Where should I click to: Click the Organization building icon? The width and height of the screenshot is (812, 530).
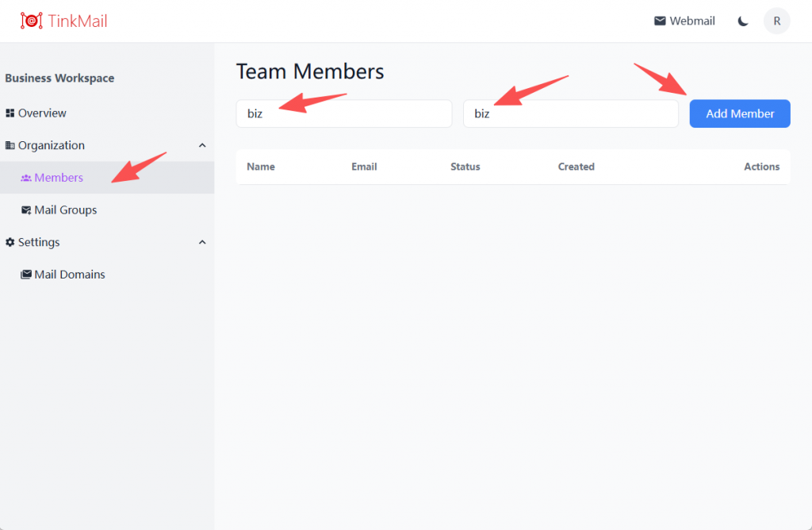click(x=10, y=145)
